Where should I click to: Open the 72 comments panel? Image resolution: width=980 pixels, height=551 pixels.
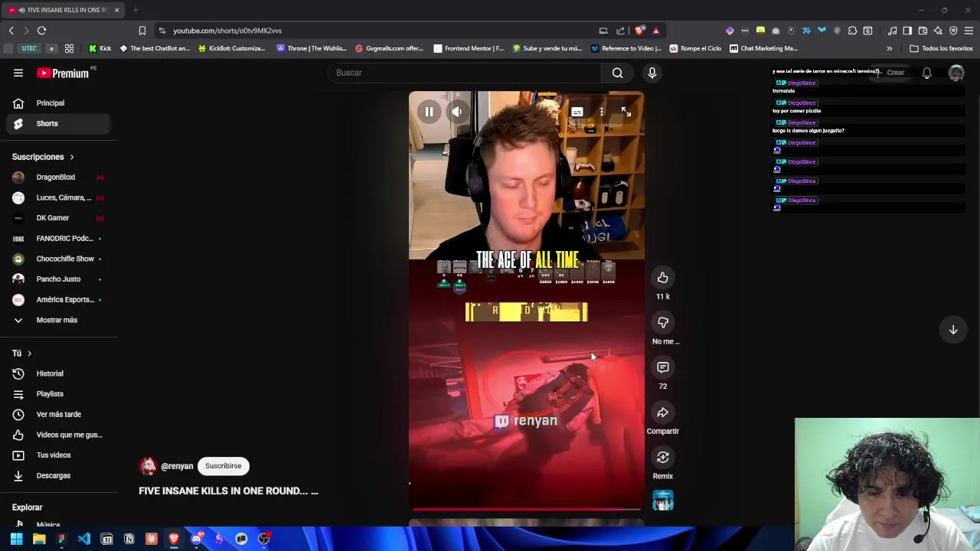coord(663,367)
